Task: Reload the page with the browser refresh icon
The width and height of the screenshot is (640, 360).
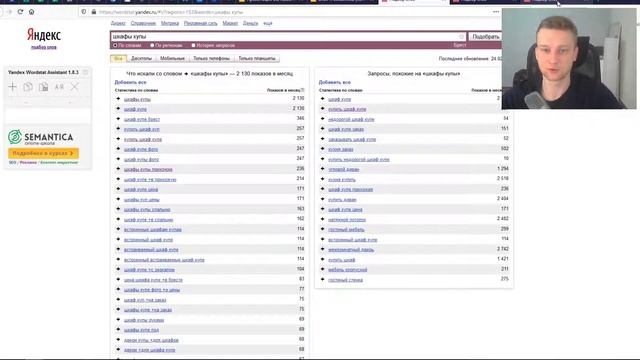Action: pyautogui.click(x=20, y=12)
